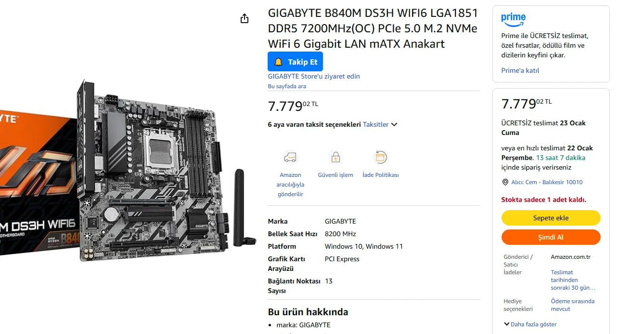Click the bell icon on Takip Et
644x334 pixels.
point(278,62)
